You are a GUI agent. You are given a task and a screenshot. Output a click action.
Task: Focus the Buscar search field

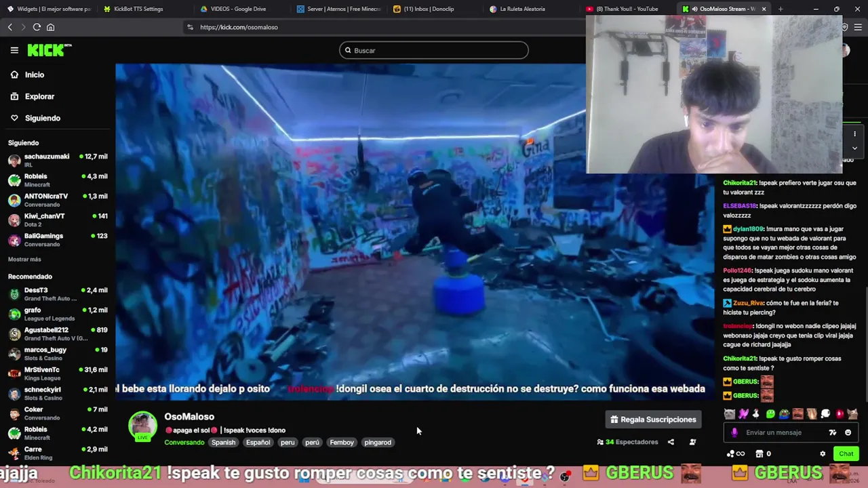pos(434,50)
